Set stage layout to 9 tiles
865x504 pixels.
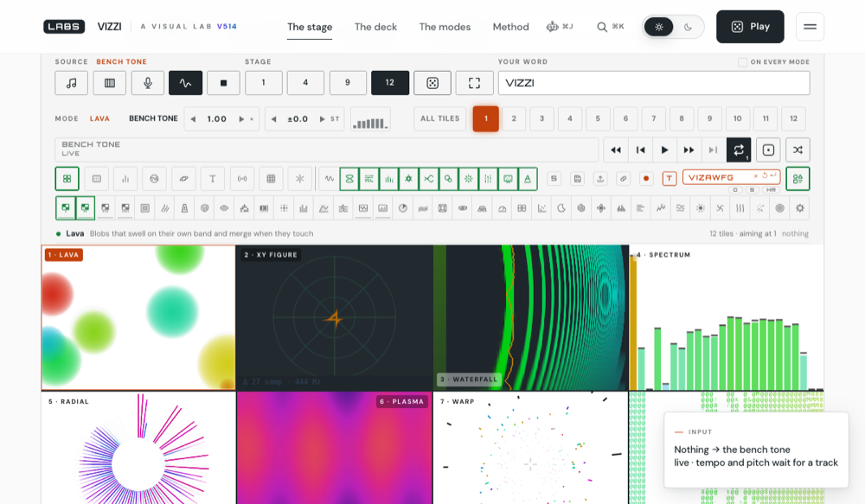(348, 83)
